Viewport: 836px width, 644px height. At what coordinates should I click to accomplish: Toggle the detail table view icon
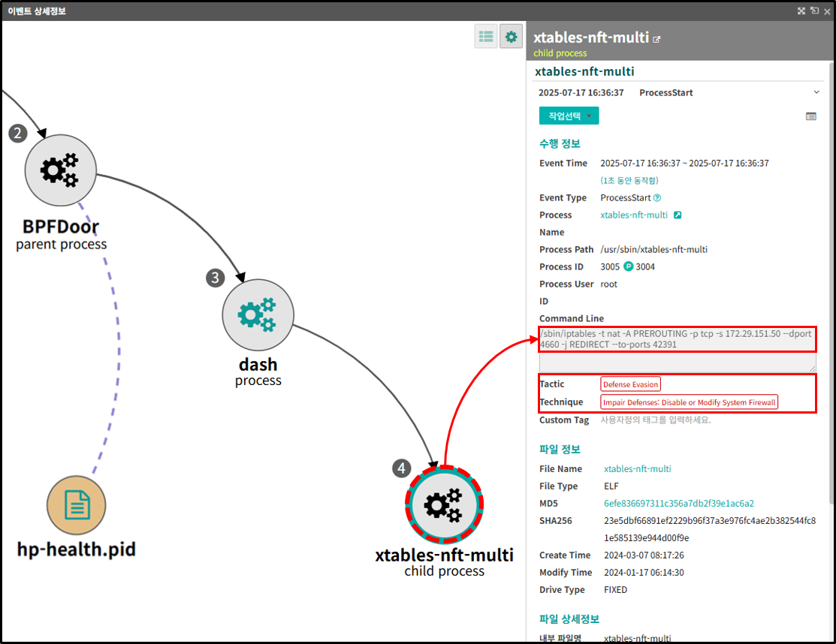(811, 116)
